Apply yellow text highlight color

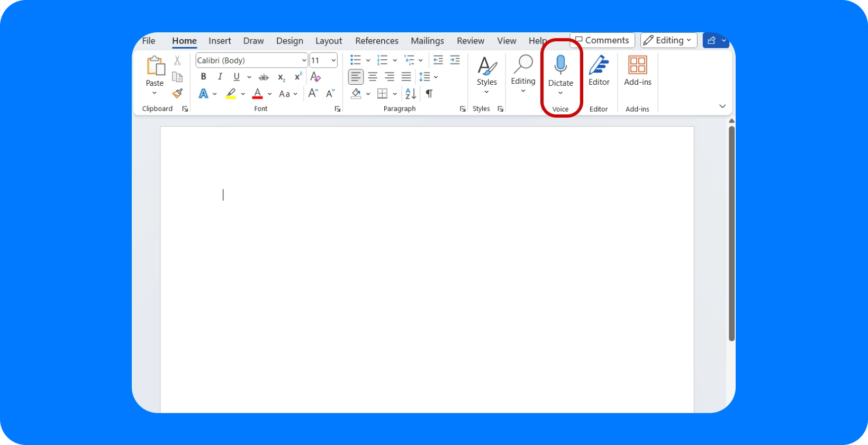(231, 94)
